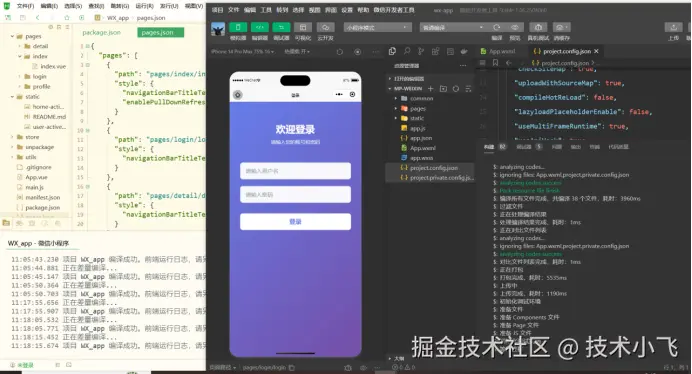This screenshot has height=374, width=692.
Task: Open 资源管理器 panel more actions ellipsis
Action: 463,66
